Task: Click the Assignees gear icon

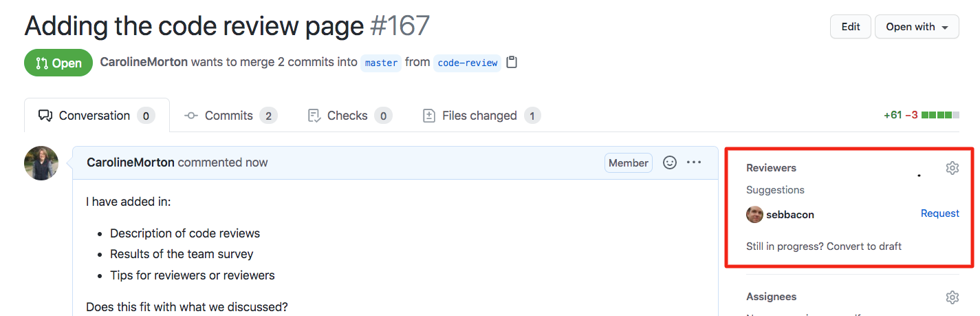Action: (x=952, y=297)
